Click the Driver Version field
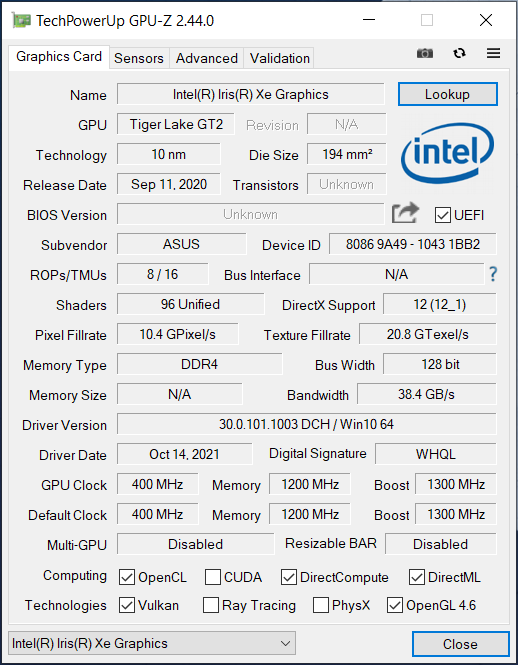Image resolution: width=518 pixels, height=665 pixels. coord(306,424)
